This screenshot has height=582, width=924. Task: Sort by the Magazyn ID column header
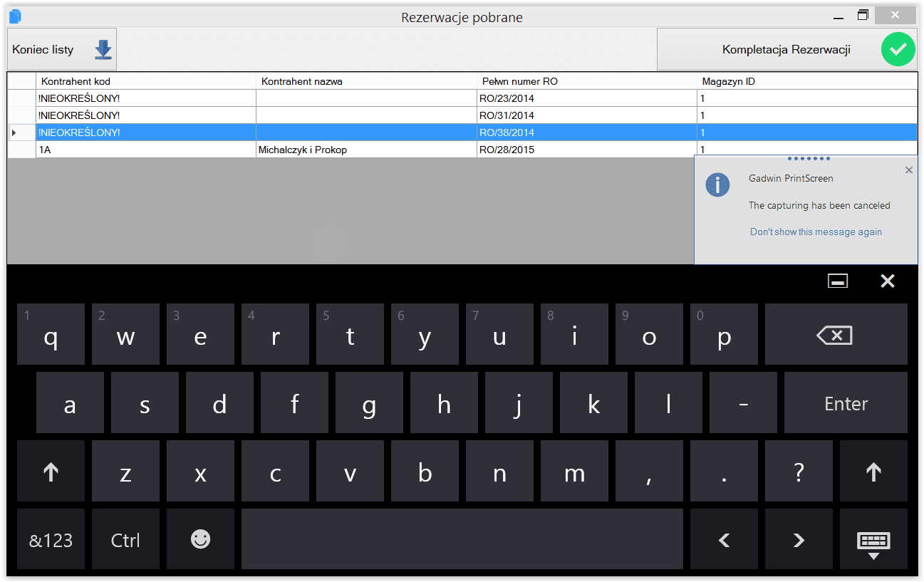(807, 81)
